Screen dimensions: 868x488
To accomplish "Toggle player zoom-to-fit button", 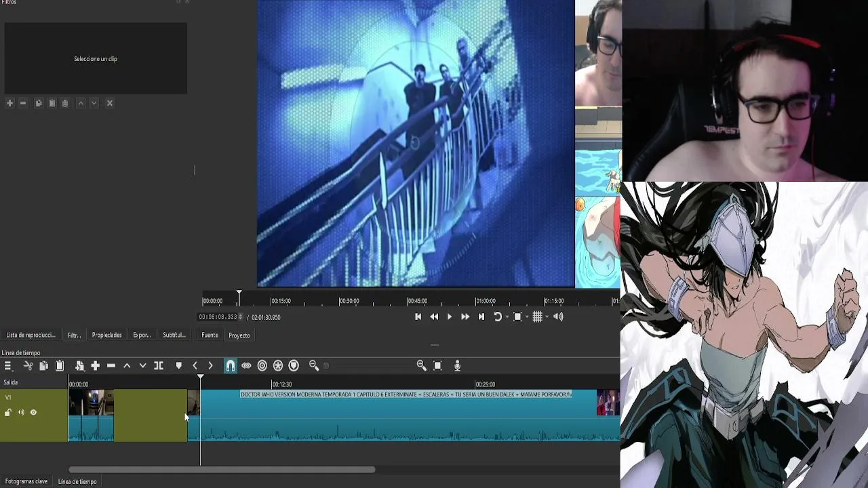I will pos(517,317).
